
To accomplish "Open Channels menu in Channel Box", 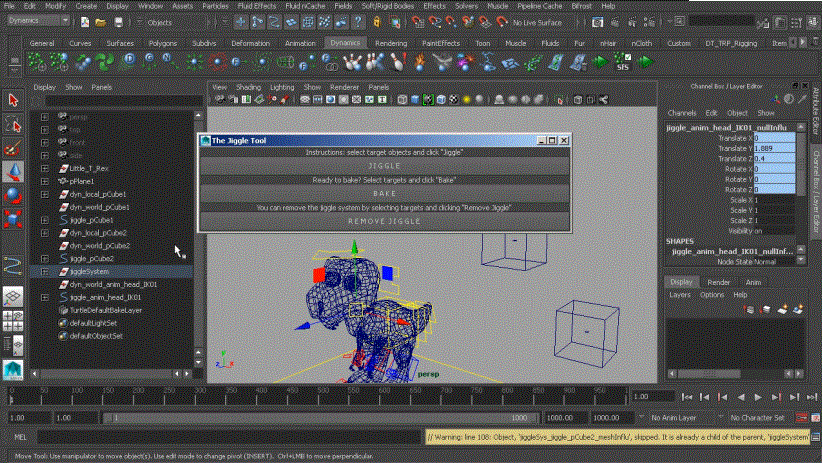I will [682, 113].
